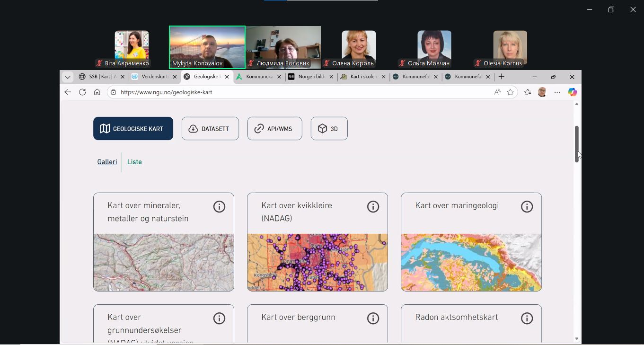Expand the tab search dropdown chevron

click(x=68, y=77)
